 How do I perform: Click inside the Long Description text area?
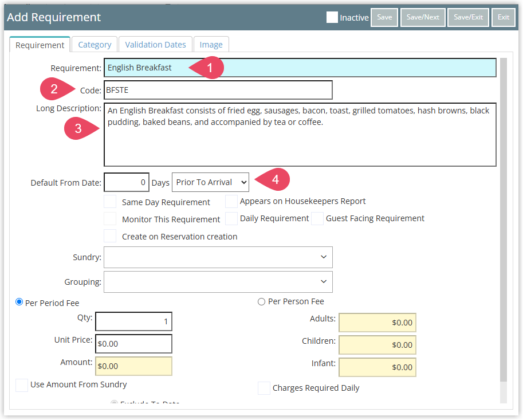300,135
